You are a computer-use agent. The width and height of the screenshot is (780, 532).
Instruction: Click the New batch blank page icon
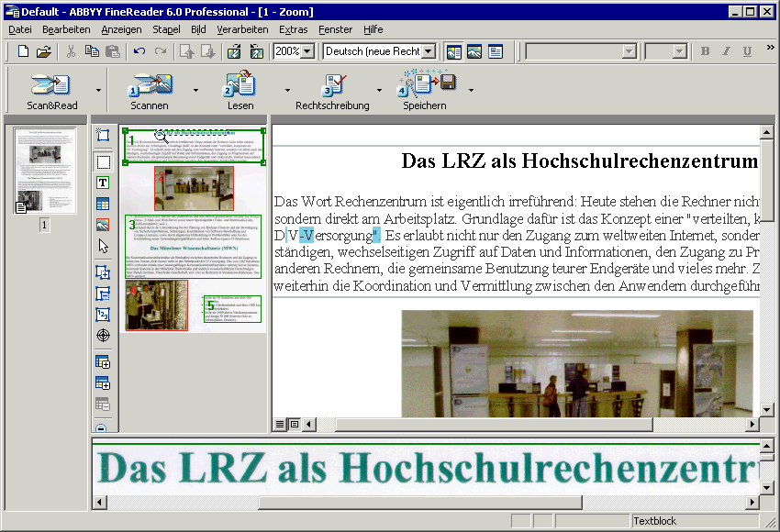tap(23, 51)
